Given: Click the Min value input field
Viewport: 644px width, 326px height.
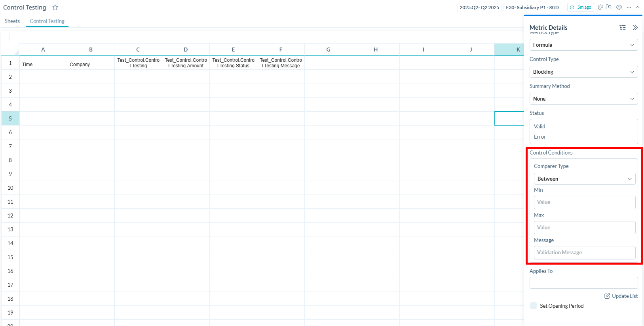Looking at the screenshot, I should (x=584, y=202).
